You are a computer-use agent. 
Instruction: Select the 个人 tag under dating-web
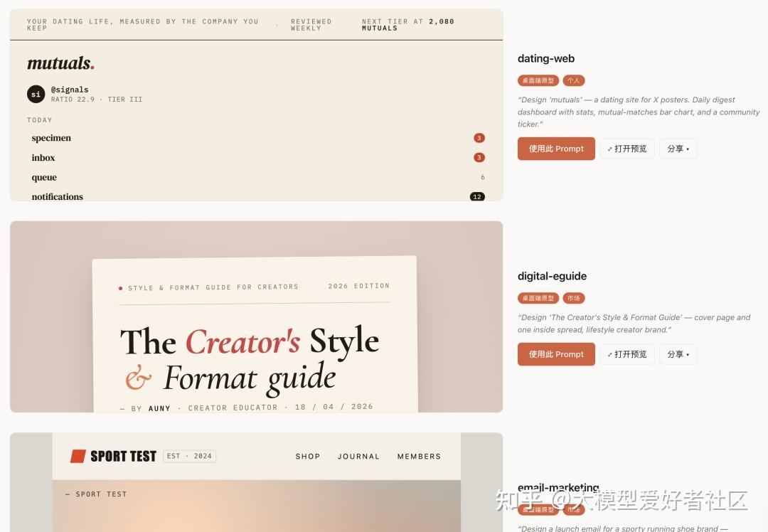click(574, 80)
